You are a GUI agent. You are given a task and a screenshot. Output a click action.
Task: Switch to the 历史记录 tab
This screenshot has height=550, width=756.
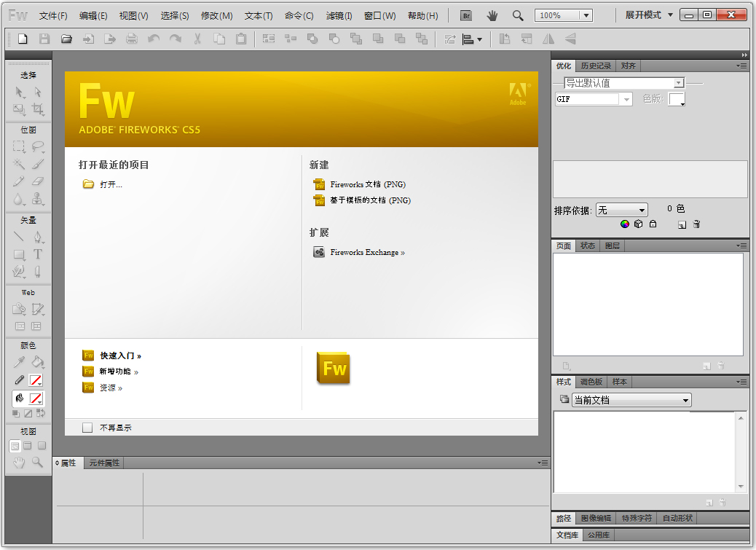[596, 66]
